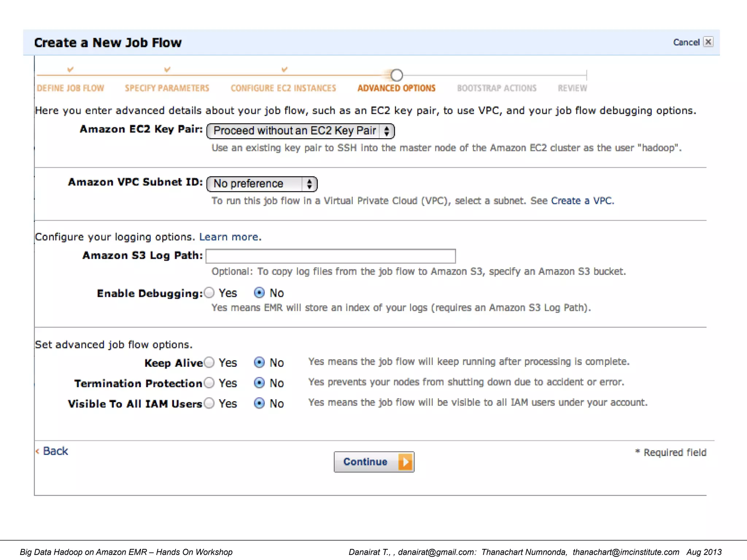Select Yes for Termination Protection
The image size is (747, 560).
pos(209,383)
